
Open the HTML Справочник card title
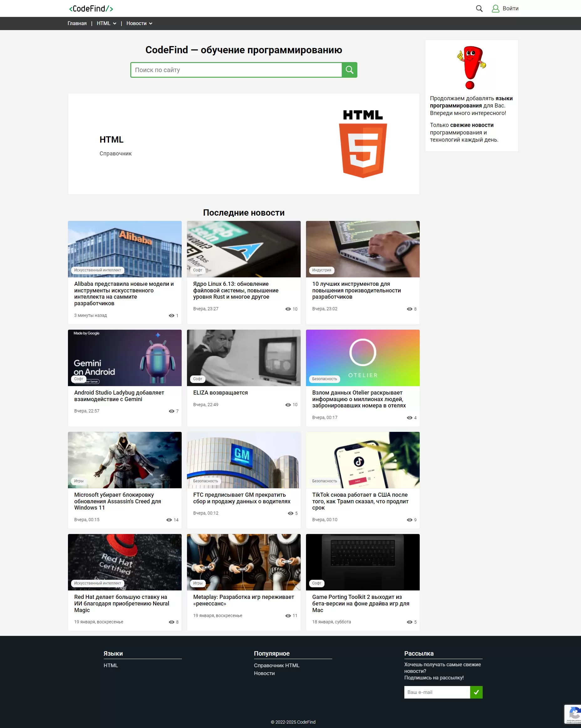(x=111, y=139)
